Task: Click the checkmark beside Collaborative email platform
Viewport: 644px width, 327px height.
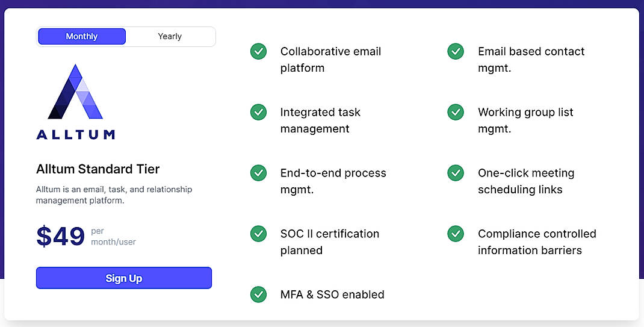Action: [x=258, y=51]
